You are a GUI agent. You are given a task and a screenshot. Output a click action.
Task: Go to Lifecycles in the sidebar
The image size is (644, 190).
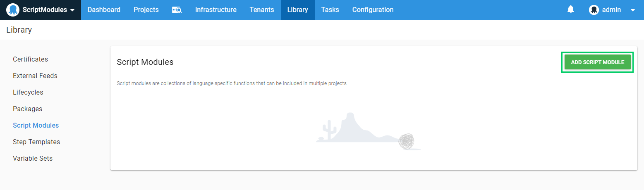tap(28, 93)
